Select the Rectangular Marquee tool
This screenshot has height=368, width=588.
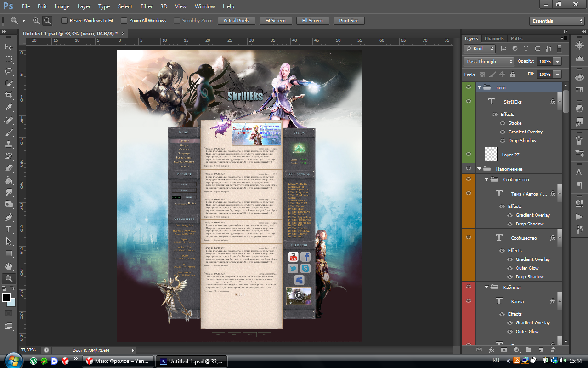(9, 59)
